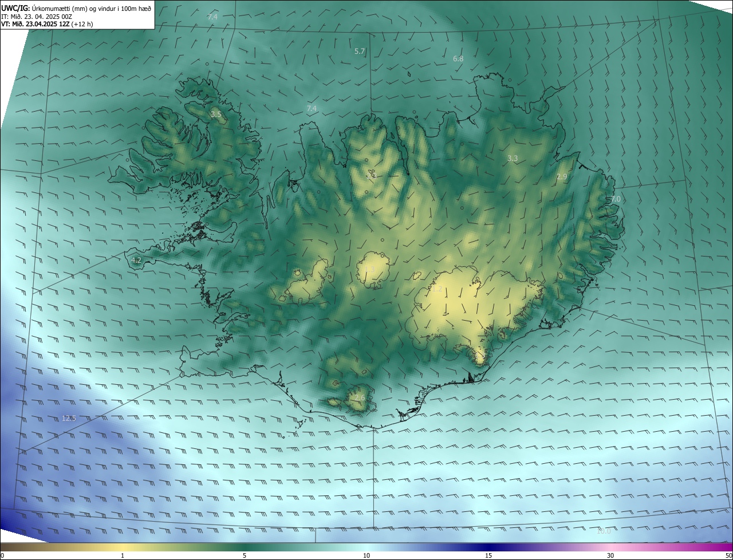Click the 2.9 value near the east coast

point(562,177)
